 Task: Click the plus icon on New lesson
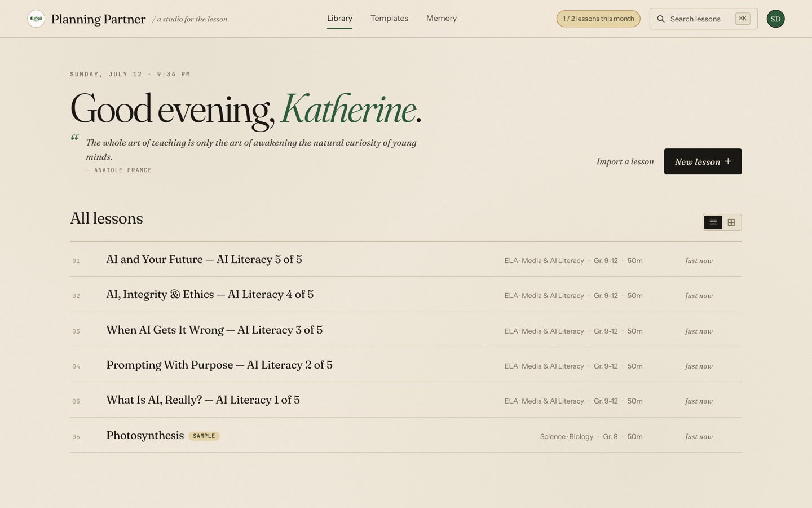click(x=728, y=161)
